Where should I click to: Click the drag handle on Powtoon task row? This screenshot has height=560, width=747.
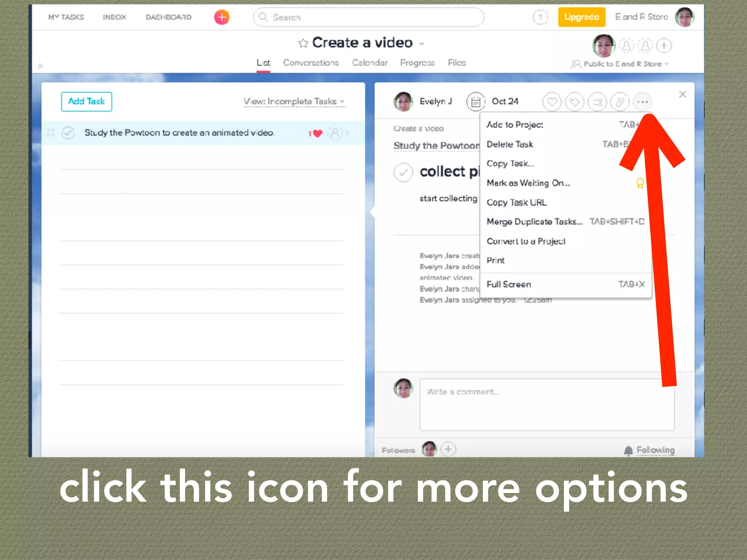tap(51, 133)
